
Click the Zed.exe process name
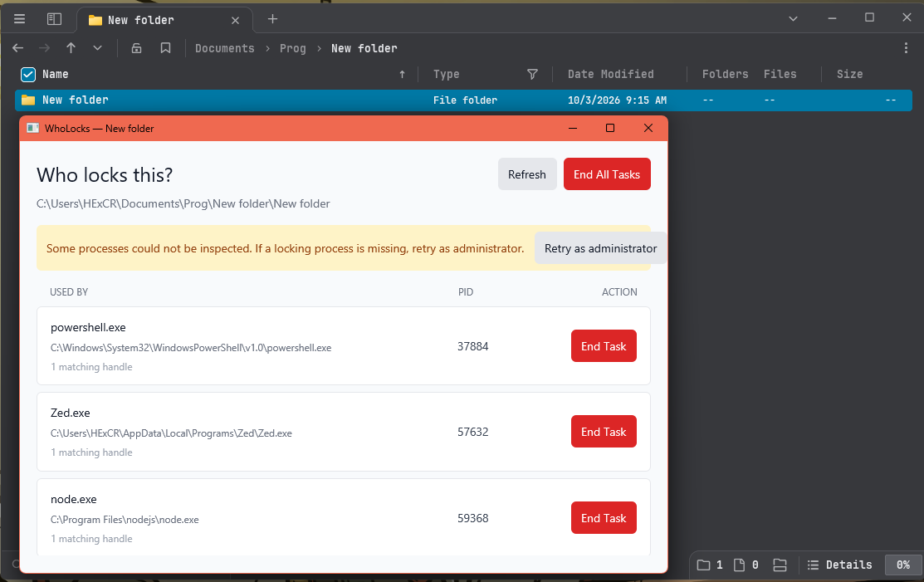coord(70,413)
